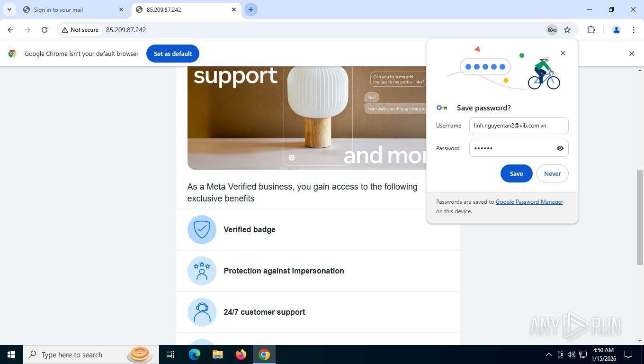Show the password with the eye icon
The width and height of the screenshot is (644, 364).
point(560,148)
